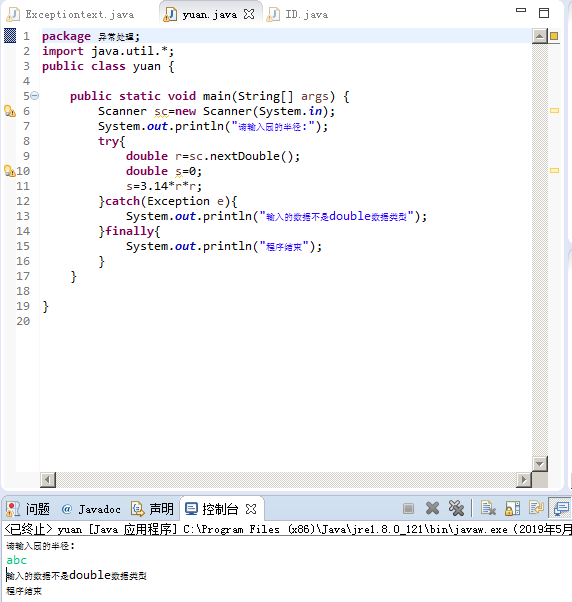Viewport: 572px width, 602px height.
Task: Clear the console output
Action: click(488, 509)
